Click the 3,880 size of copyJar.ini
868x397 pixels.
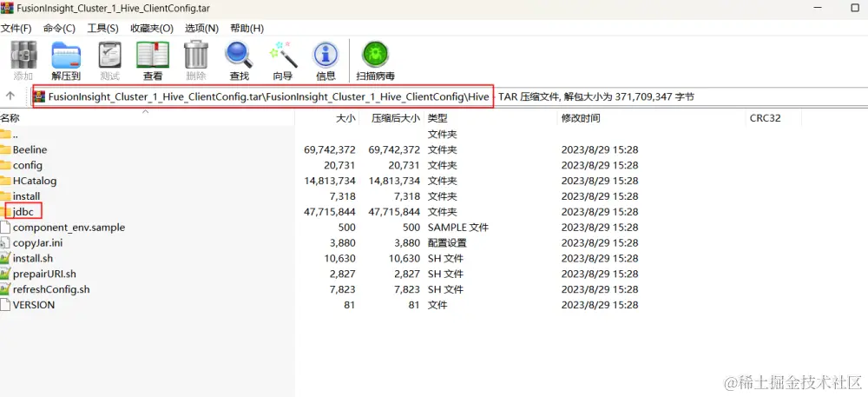pos(342,242)
